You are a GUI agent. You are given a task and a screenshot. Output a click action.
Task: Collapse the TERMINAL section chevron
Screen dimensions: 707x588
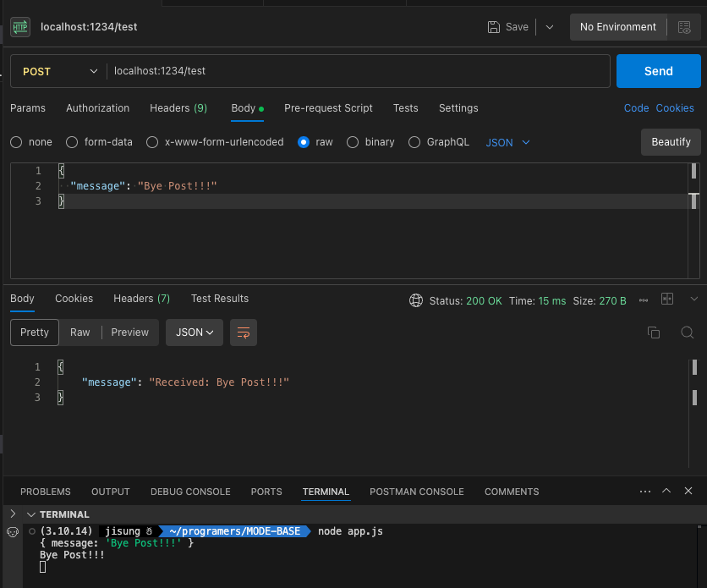(31, 514)
